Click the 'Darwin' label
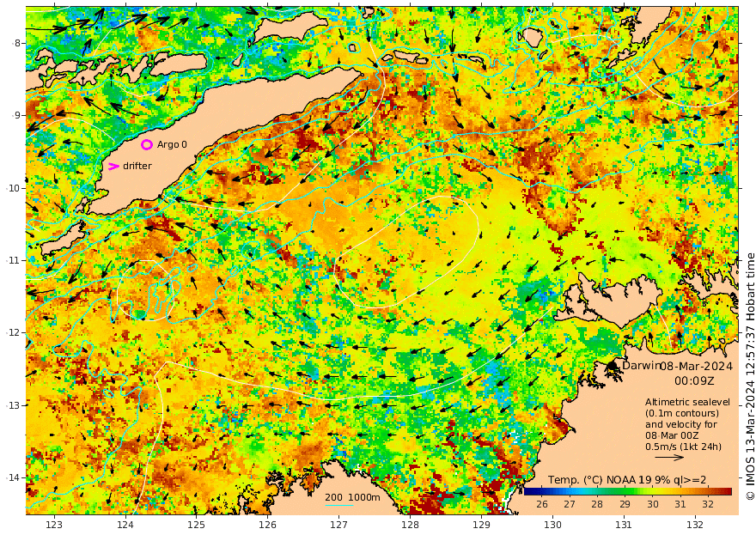 pos(640,365)
